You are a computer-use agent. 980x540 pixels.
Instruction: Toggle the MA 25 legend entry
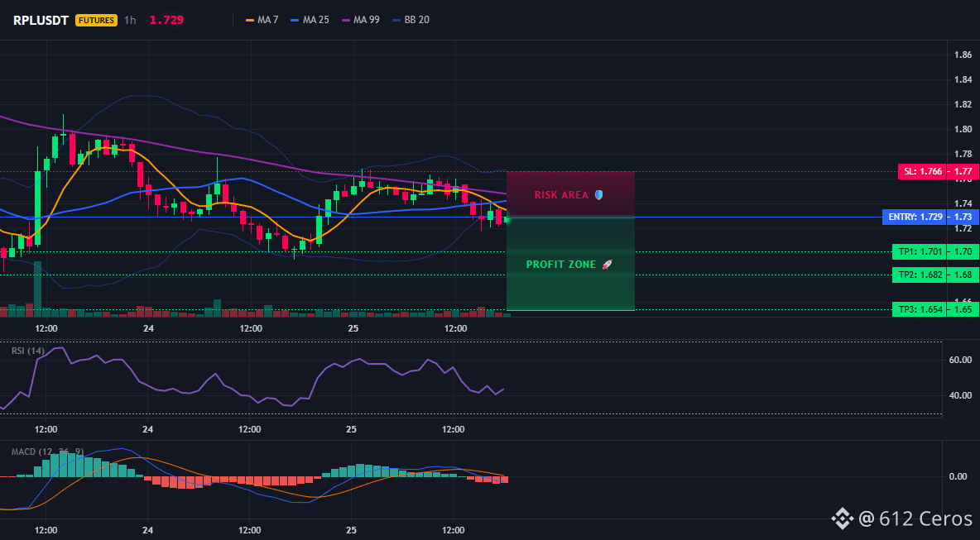[x=310, y=20]
